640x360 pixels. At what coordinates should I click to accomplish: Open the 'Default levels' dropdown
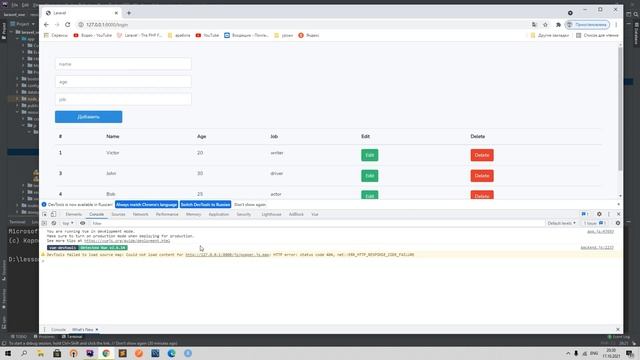pyautogui.click(x=562, y=223)
